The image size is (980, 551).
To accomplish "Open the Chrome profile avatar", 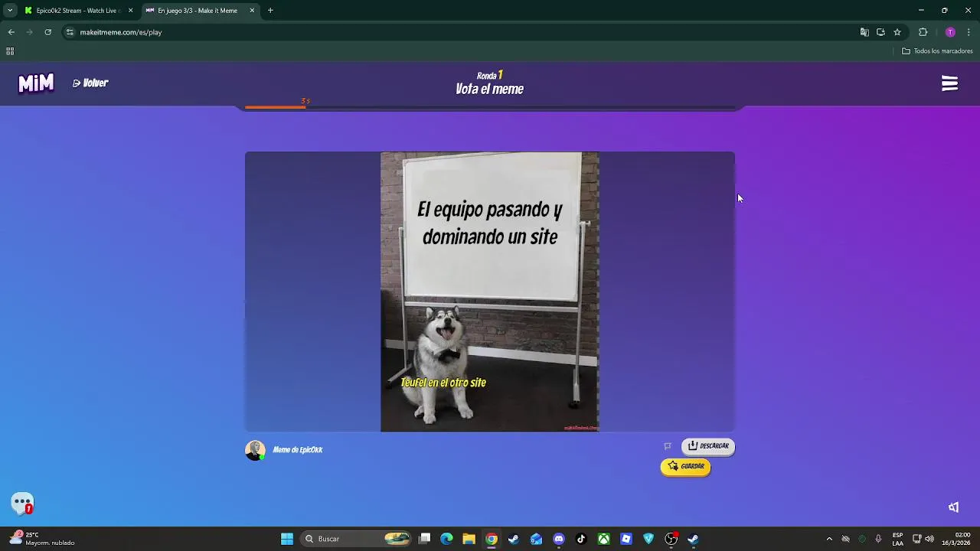I will (x=950, y=32).
